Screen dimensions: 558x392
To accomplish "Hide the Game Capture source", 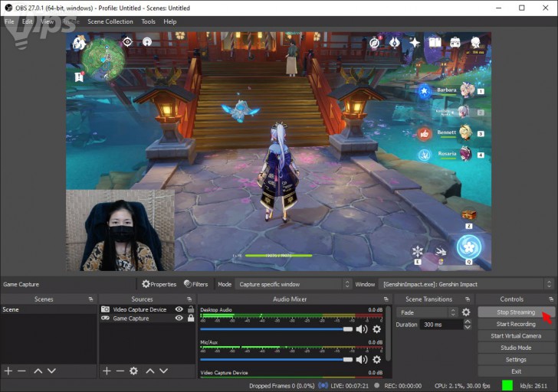I will click(x=179, y=318).
